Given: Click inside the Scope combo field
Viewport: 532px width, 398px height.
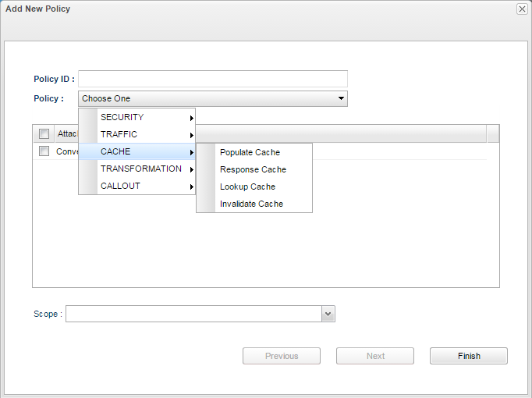Looking at the screenshot, I should tap(193, 314).
